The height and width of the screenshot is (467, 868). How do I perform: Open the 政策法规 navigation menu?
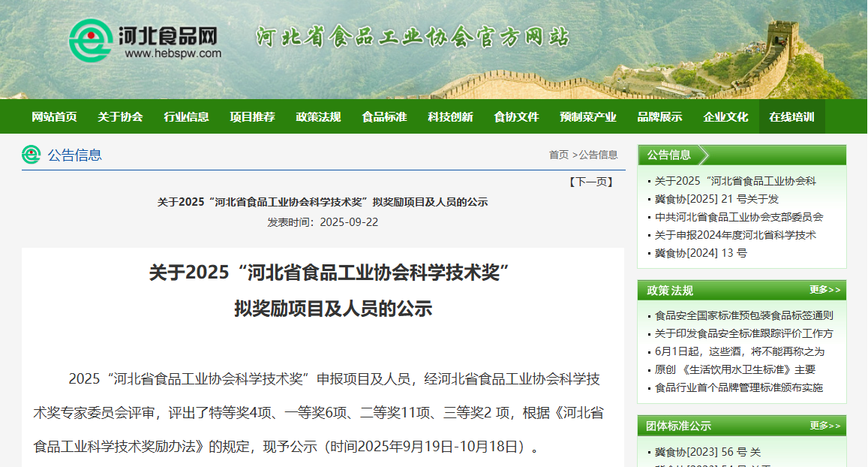318,117
